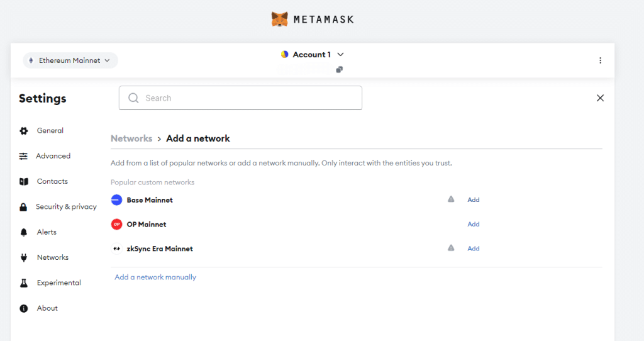Click the OP Mainnet name text
The width and height of the screenshot is (644, 341).
point(146,225)
